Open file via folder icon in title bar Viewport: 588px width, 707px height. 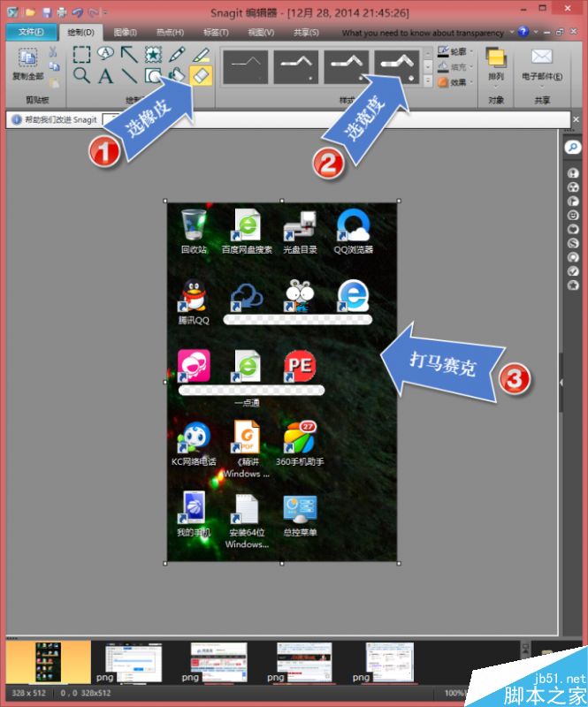pyautogui.click(x=30, y=12)
